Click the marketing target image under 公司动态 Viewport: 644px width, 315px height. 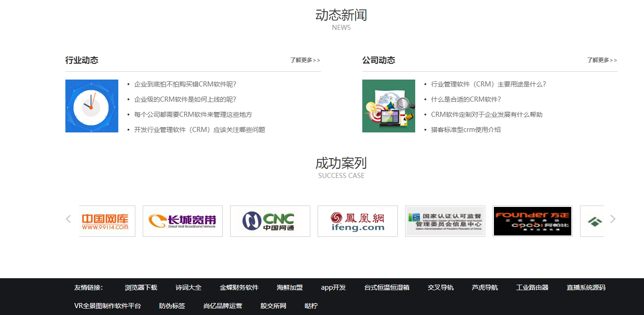coord(389,106)
